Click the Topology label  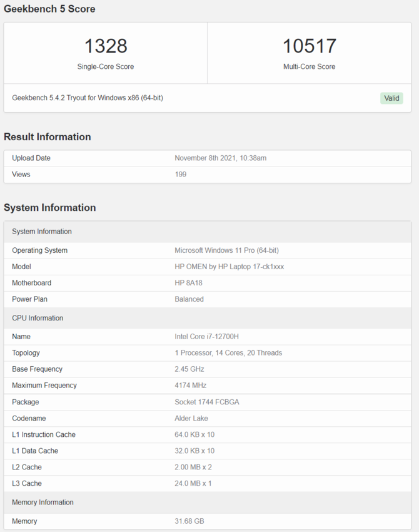point(26,353)
